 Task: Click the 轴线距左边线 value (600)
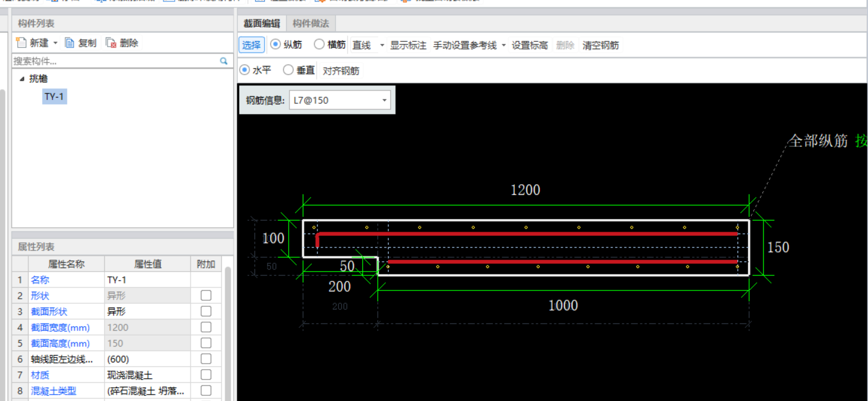tap(147, 359)
